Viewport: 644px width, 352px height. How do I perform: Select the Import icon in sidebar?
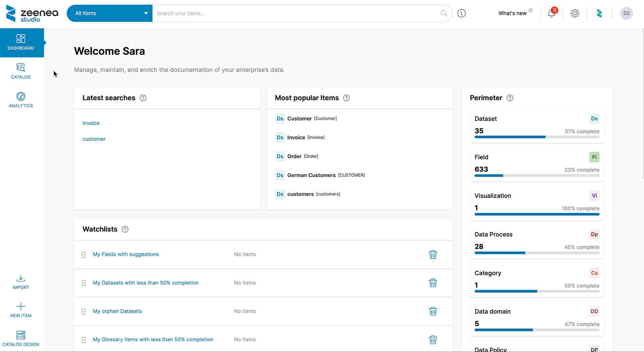pyautogui.click(x=21, y=278)
